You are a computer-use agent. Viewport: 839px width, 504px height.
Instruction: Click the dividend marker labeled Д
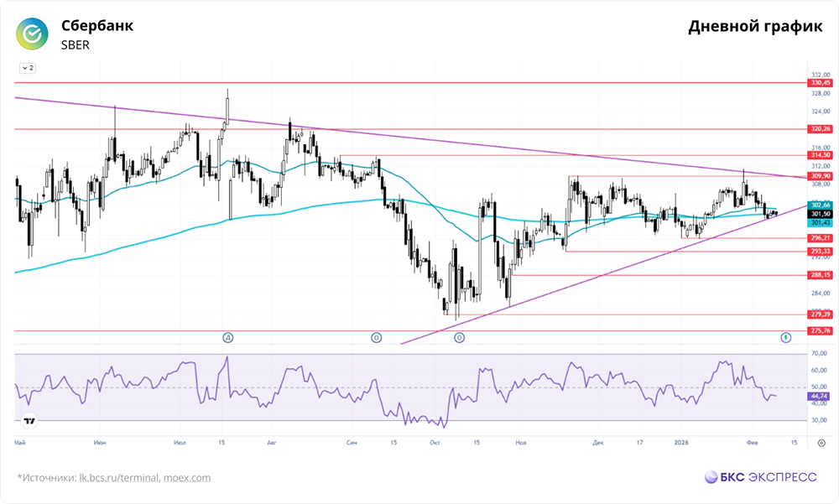pos(228,338)
